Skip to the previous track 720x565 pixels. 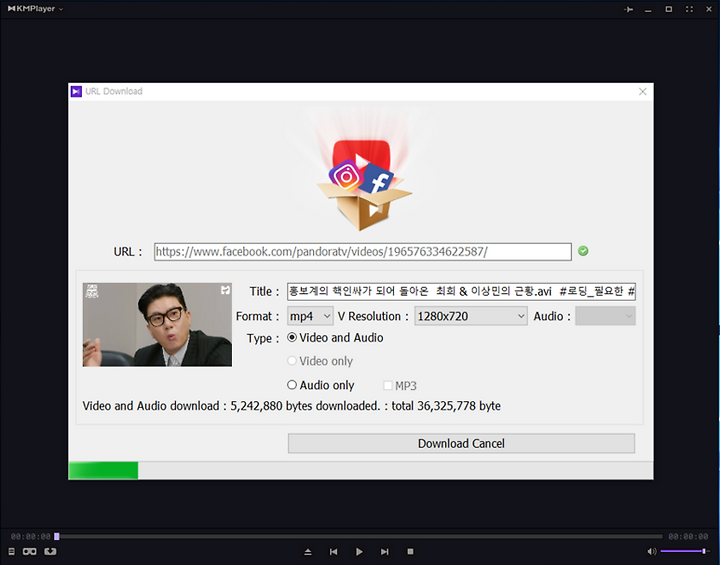click(x=333, y=552)
